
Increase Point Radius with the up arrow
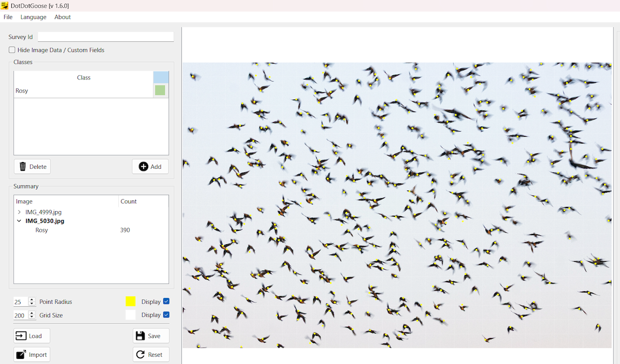click(x=32, y=299)
